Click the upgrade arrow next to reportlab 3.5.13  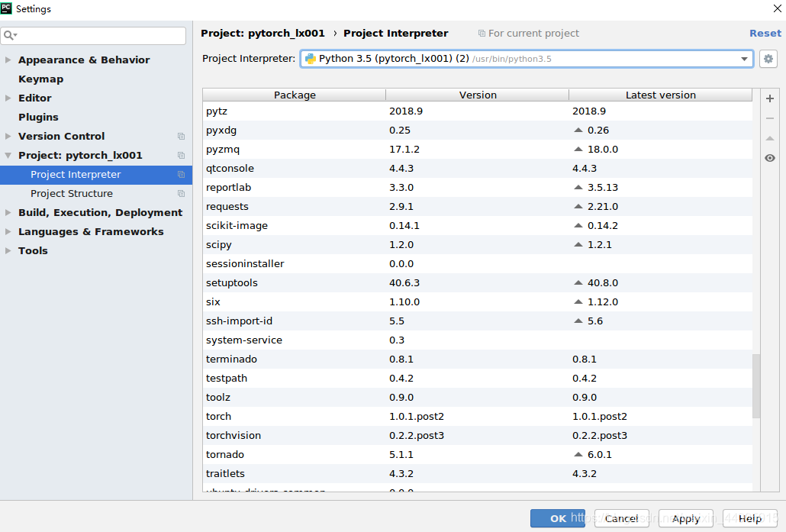(578, 187)
